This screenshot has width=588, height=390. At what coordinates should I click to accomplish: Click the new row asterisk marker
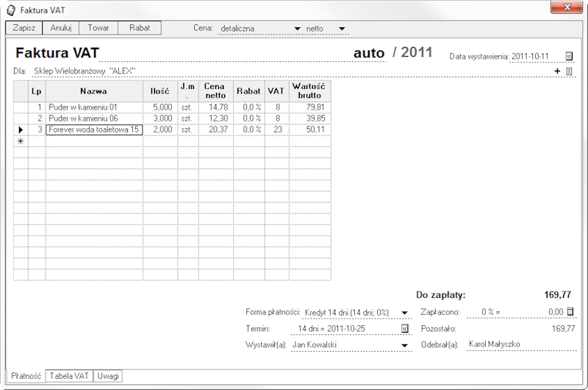(21, 141)
